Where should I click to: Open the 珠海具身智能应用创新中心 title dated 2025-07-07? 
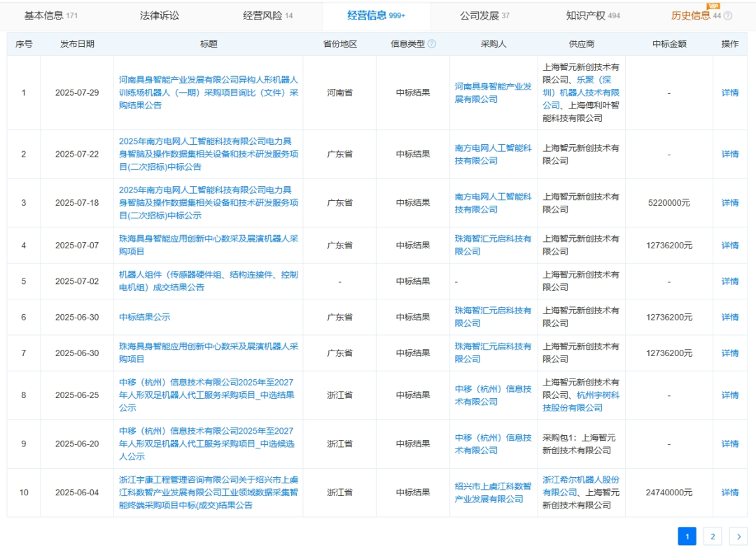coord(209,245)
